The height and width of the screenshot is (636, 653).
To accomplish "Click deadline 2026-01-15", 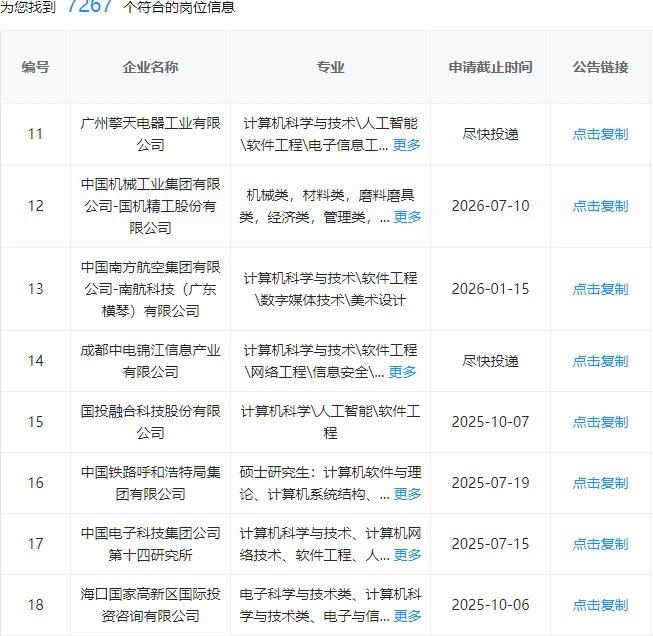I will 491,289.
